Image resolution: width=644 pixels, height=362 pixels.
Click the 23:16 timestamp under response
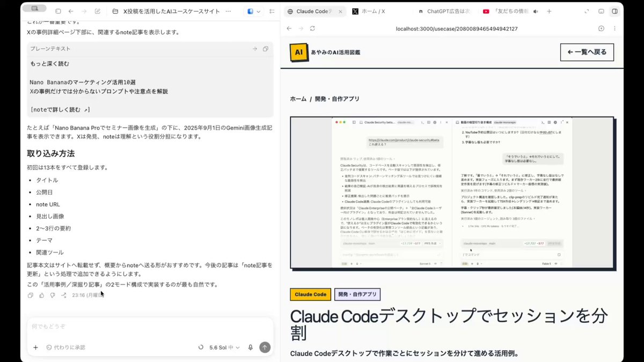pos(87,295)
